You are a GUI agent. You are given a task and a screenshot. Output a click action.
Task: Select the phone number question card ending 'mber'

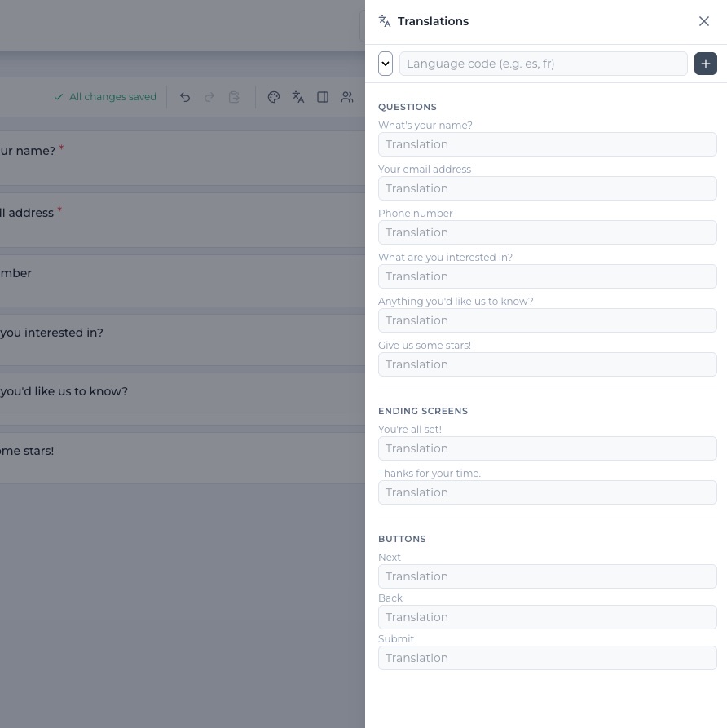coord(183,280)
